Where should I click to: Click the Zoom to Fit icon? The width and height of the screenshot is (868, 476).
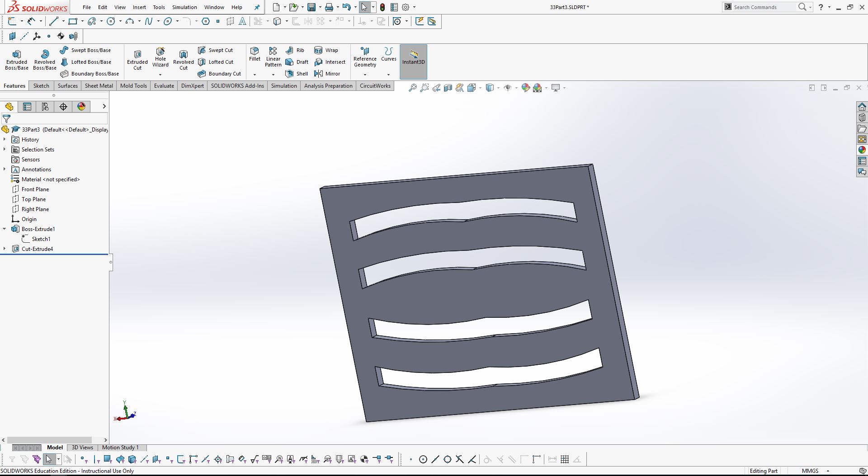coord(412,88)
